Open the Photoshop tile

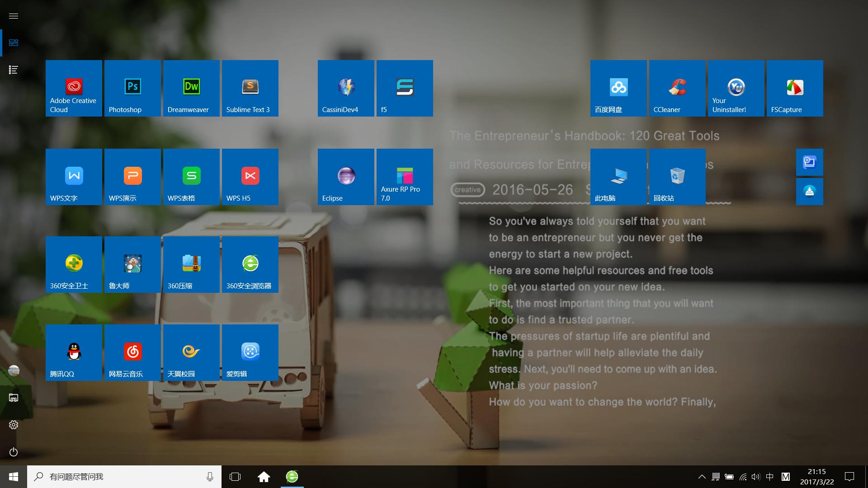coord(132,88)
